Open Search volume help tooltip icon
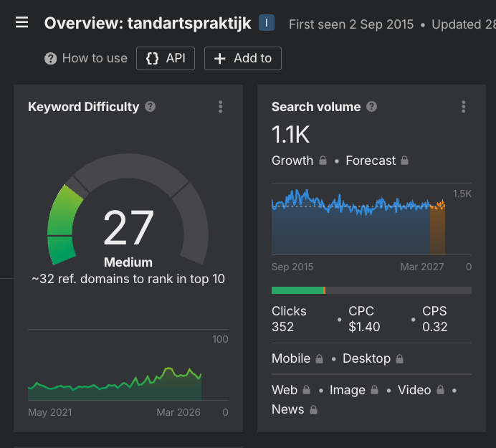This screenshot has width=496, height=448. click(x=371, y=107)
